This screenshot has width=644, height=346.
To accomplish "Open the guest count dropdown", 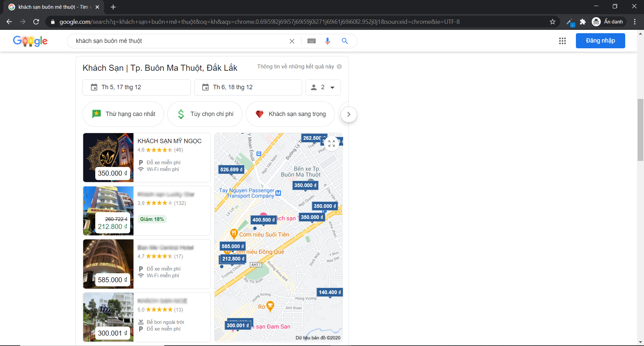I will pos(323,87).
